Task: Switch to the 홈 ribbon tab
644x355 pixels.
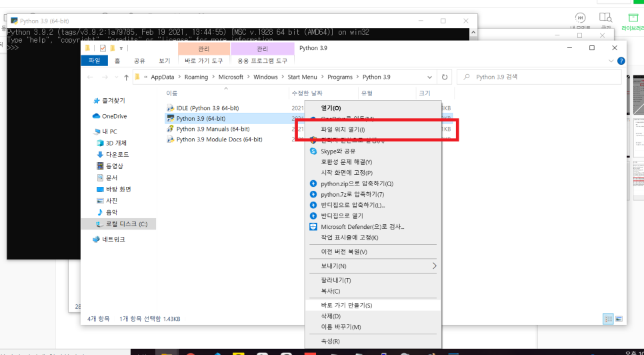Action: [117, 61]
